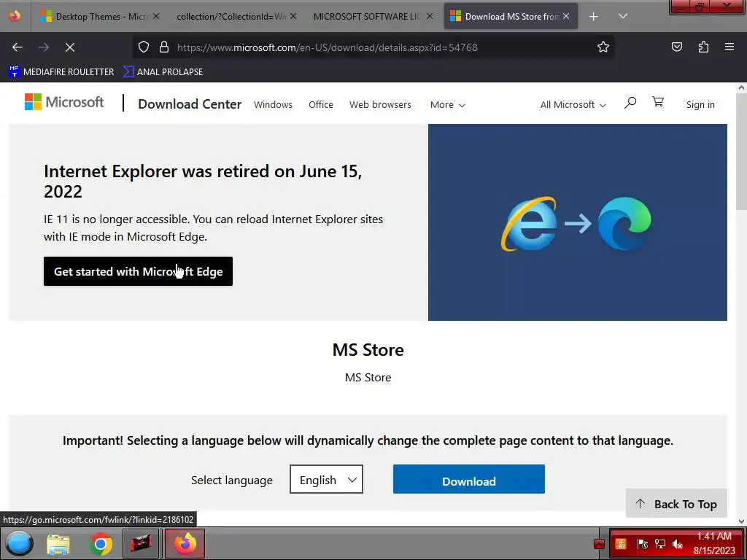This screenshot has width=747, height=560.
Task: Switch to collection/?CollectionId tab
Action: tap(231, 17)
